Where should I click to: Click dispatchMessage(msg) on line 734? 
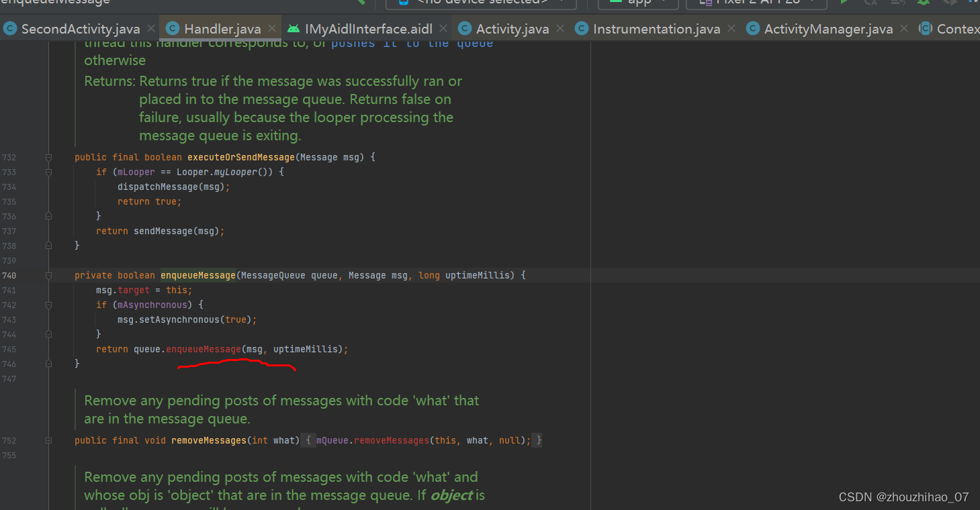tap(171, 187)
